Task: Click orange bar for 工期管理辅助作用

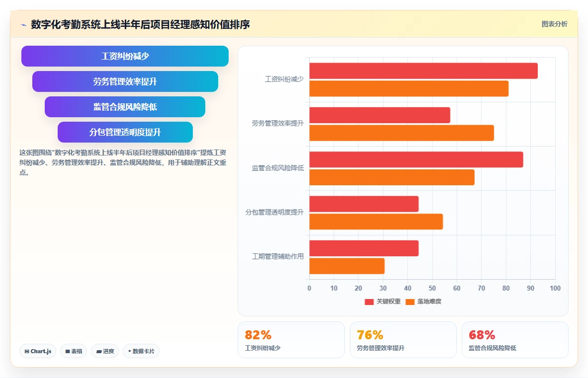Action: point(347,266)
